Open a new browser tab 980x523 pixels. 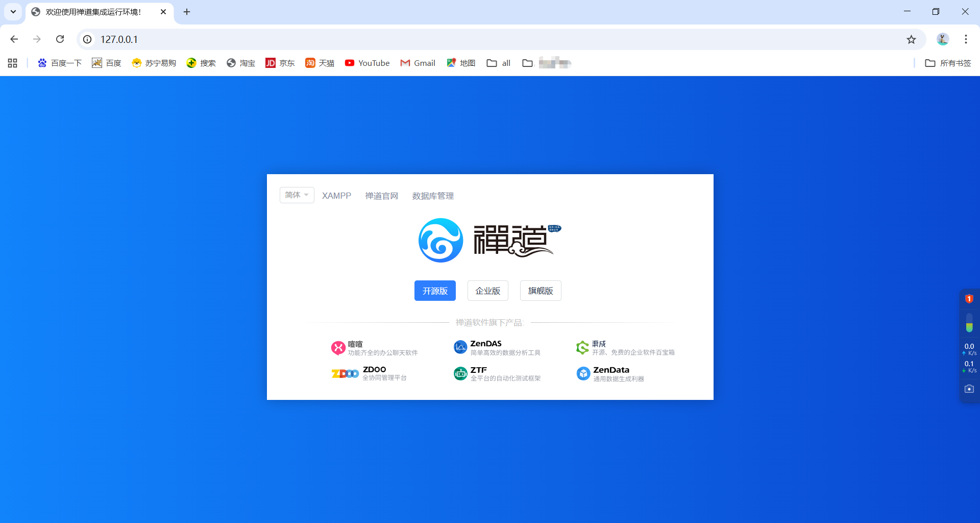[187, 12]
